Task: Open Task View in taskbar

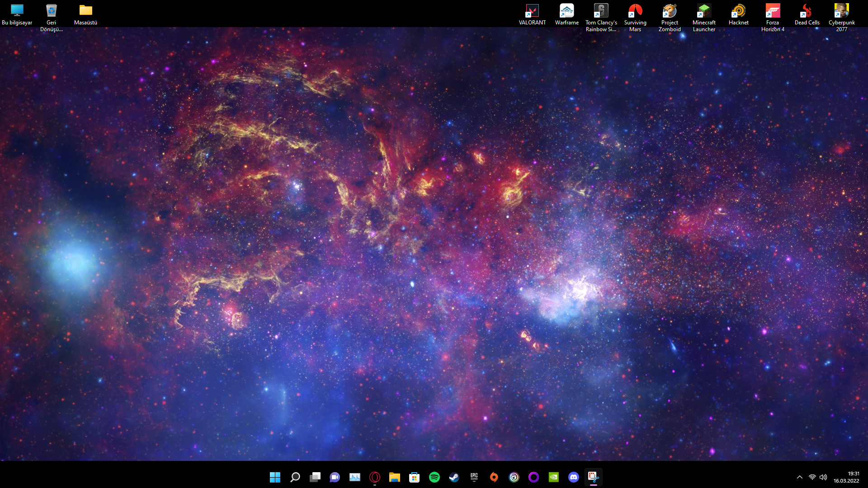Action: tap(315, 477)
